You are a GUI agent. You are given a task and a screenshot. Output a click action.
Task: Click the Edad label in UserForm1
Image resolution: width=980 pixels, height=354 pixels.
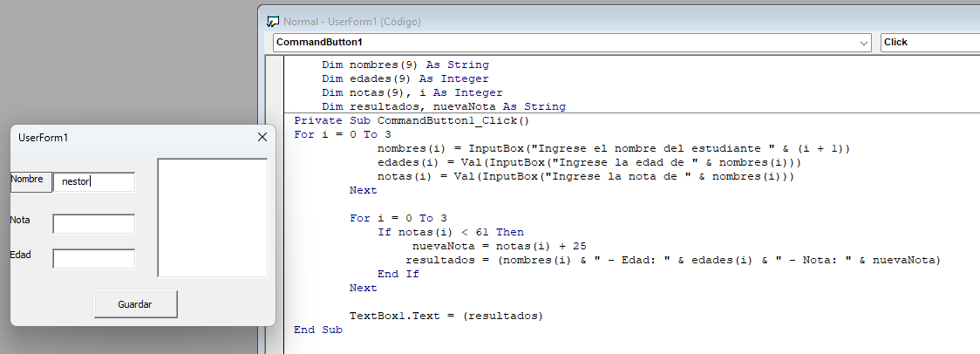pos(21,255)
